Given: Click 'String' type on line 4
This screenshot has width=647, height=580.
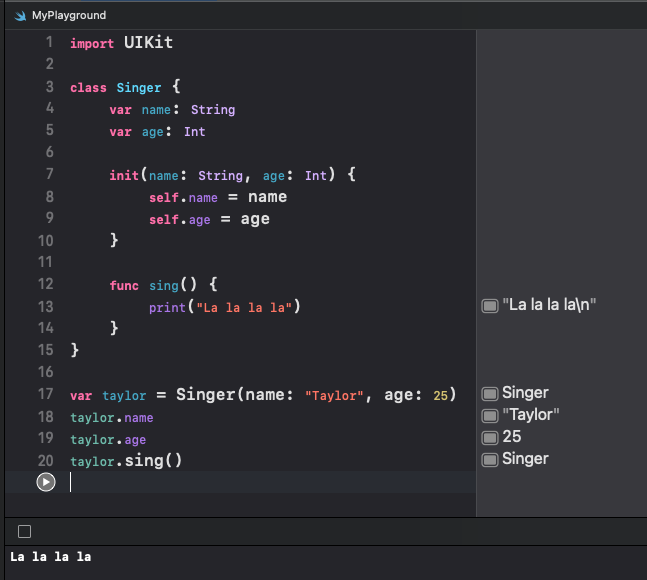Looking at the screenshot, I should [x=213, y=110].
